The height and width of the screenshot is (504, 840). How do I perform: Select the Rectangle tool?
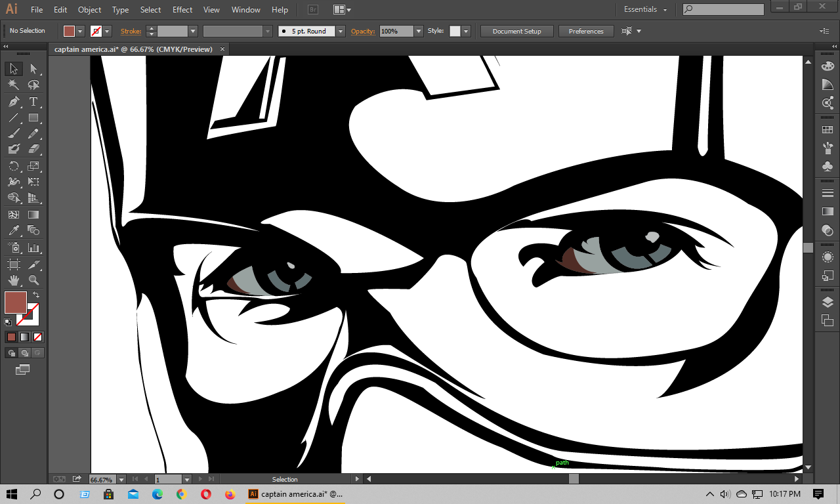tap(33, 118)
